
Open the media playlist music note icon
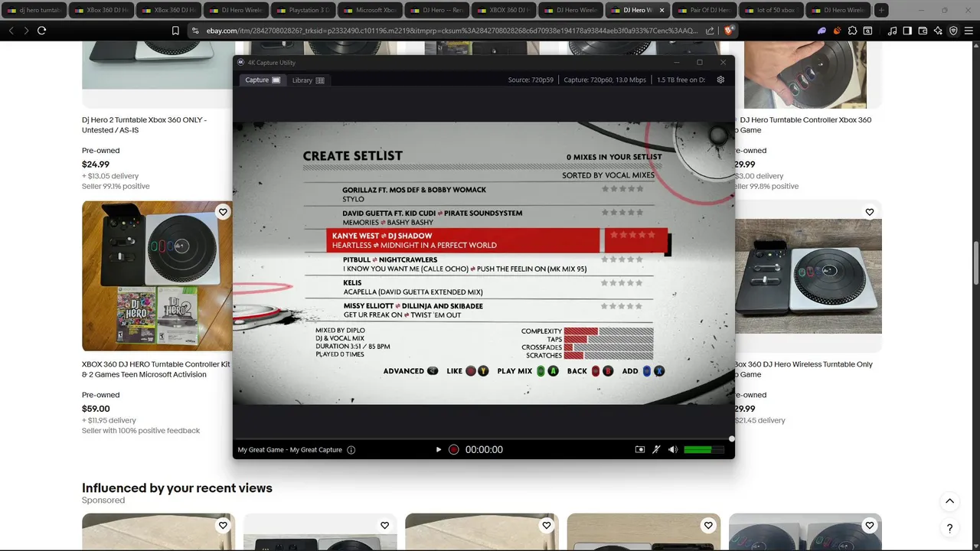pyautogui.click(x=892, y=31)
